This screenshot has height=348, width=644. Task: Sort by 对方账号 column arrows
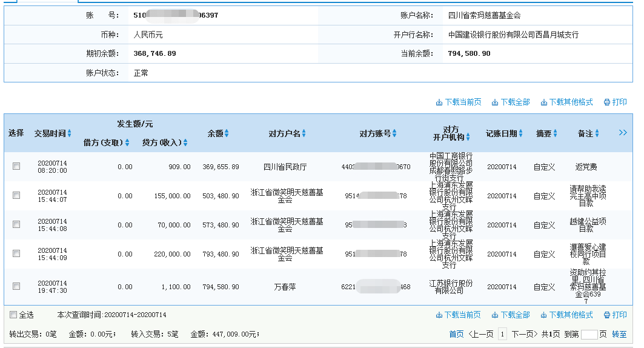[x=394, y=133]
